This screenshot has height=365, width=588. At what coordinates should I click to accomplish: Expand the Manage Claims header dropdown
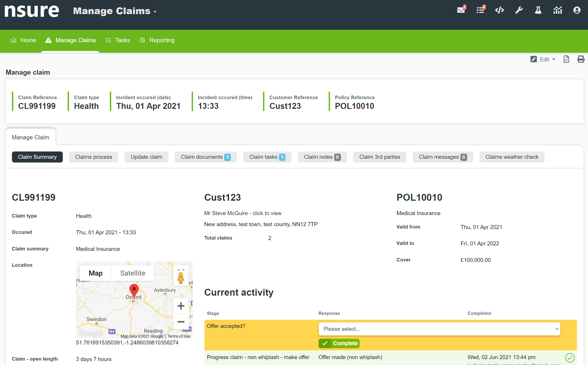pyautogui.click(x=115, y=11)
